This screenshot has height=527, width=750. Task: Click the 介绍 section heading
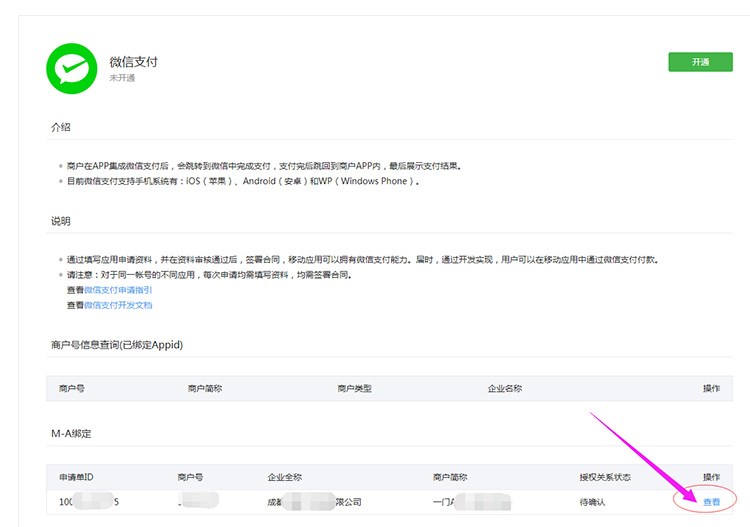click(x=61, y=127)
